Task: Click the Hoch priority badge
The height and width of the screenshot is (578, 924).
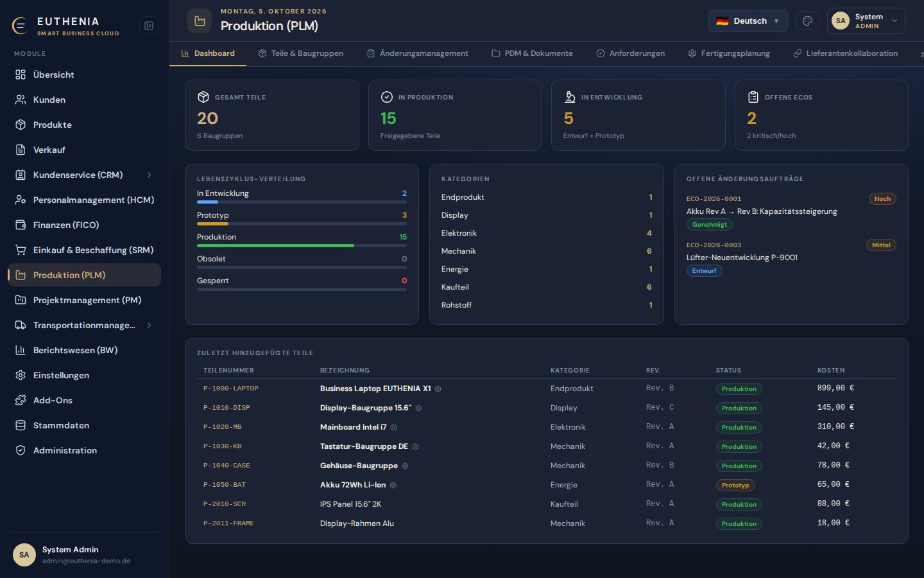Action: (x=882, y=199)
